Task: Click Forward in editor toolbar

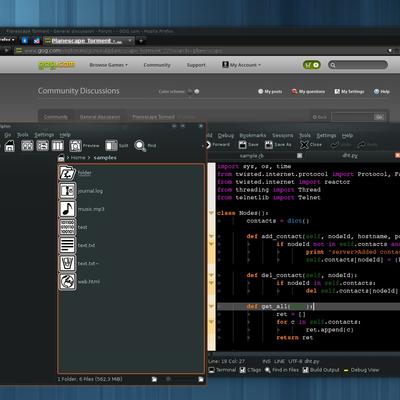Action: tap(218, 145)
